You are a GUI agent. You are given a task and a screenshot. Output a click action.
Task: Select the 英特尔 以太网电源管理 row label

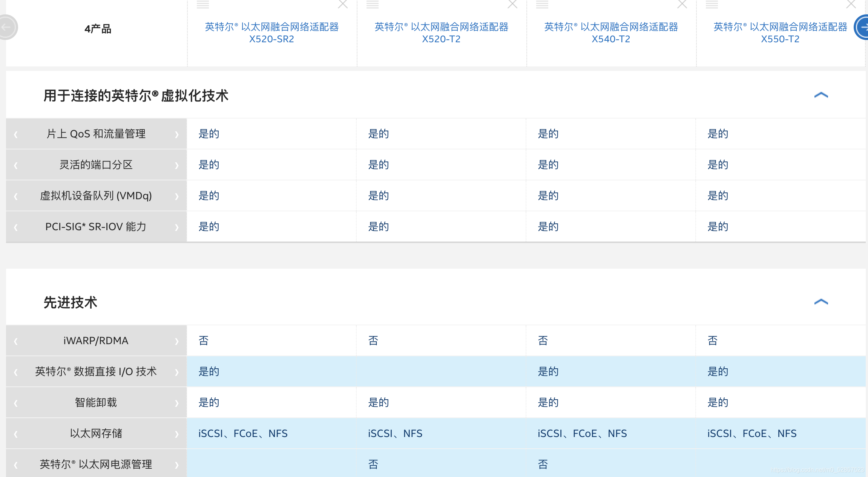click(x=96, y=464)
